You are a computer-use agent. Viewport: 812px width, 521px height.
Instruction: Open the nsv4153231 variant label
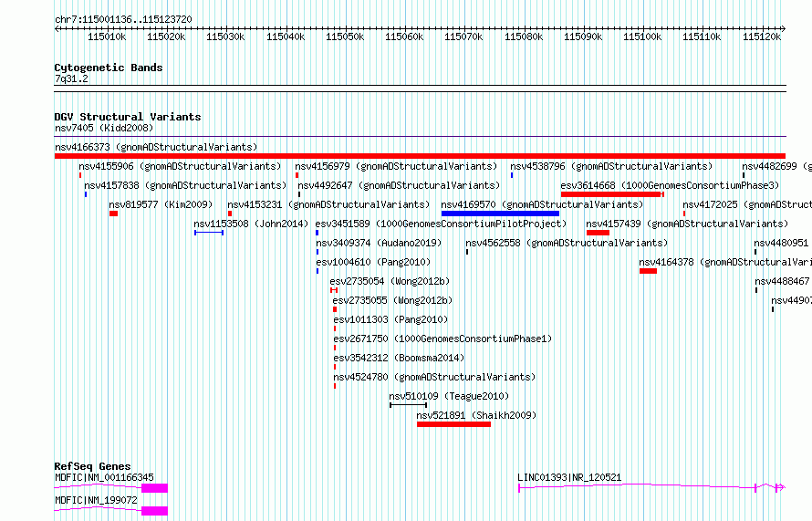click(x=328, y=204)
